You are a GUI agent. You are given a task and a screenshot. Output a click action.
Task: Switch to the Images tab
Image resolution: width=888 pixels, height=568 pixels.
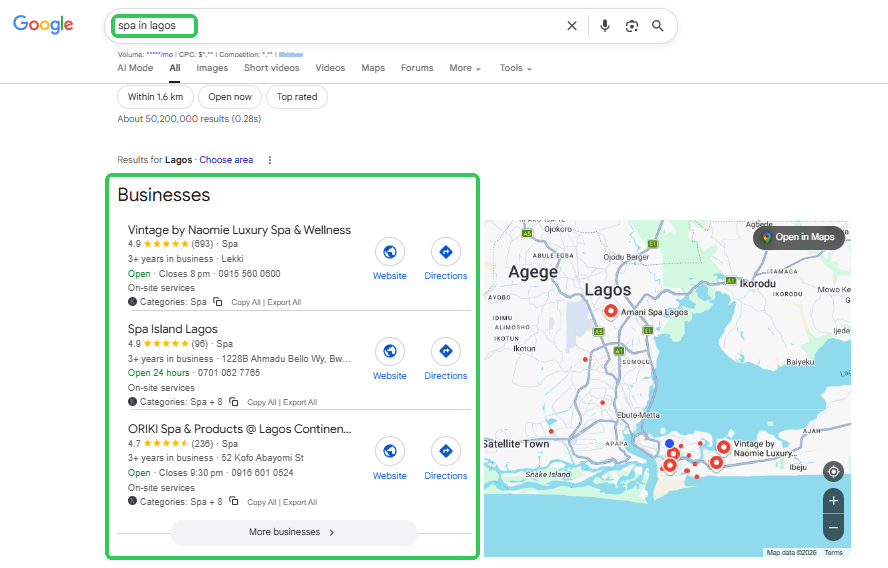point(212,68)
